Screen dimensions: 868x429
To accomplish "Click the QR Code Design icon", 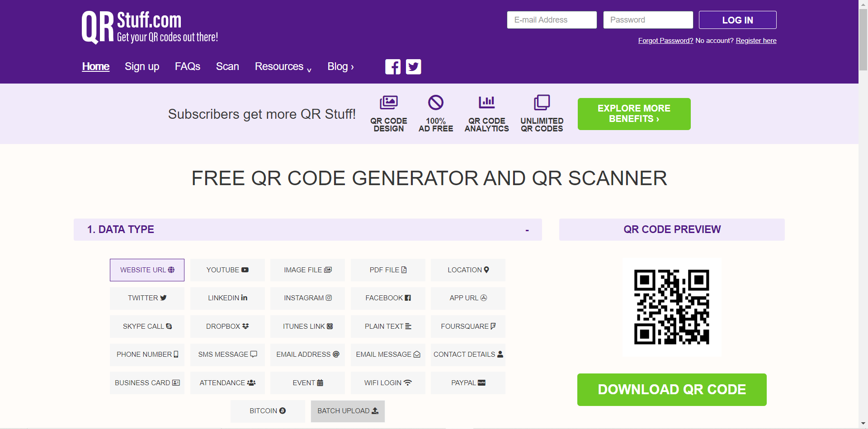I will (x=388, y=103).
